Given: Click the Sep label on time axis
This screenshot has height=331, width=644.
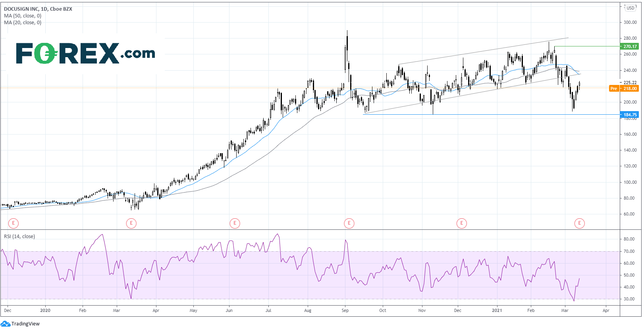Looking at the screenshot, I should click(345, 310).
